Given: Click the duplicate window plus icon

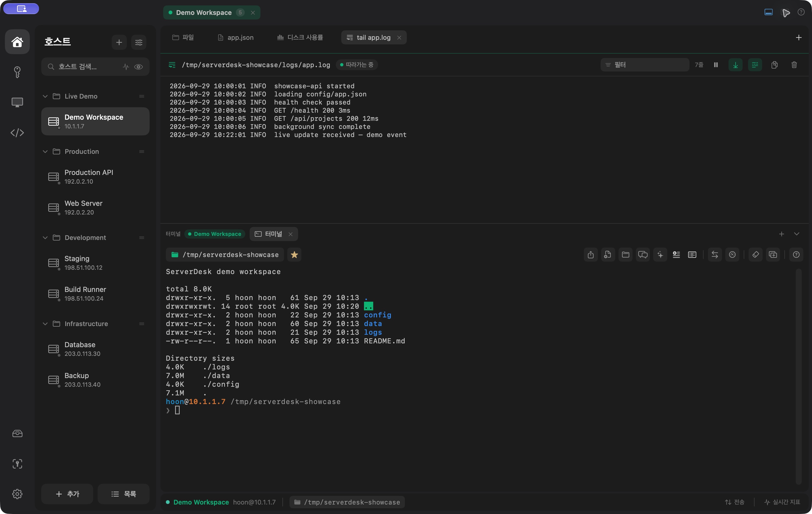Looking at the screenshot, I should click(773, 255).
